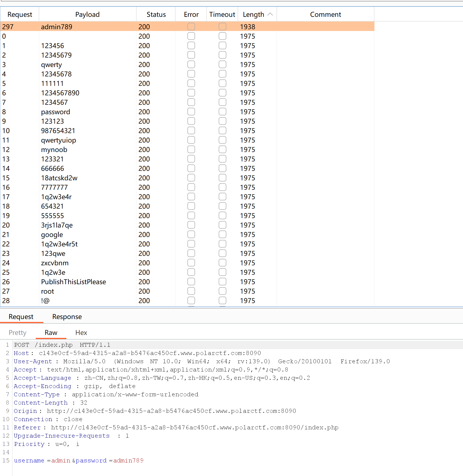463x476 pixels.
Task: Click the Host header line
Action: (x=137, y=353)
